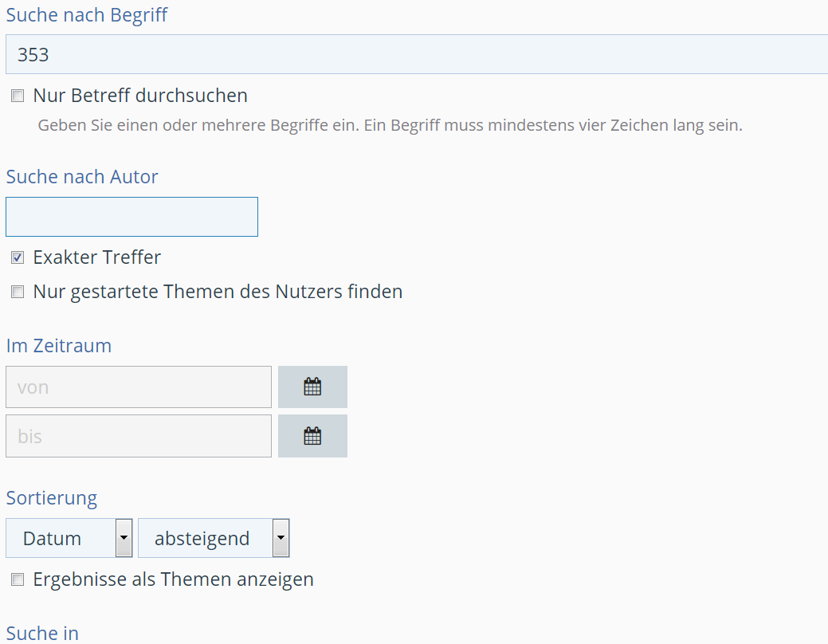Click the hint text about minimum four characters

(x=390, y=126)
